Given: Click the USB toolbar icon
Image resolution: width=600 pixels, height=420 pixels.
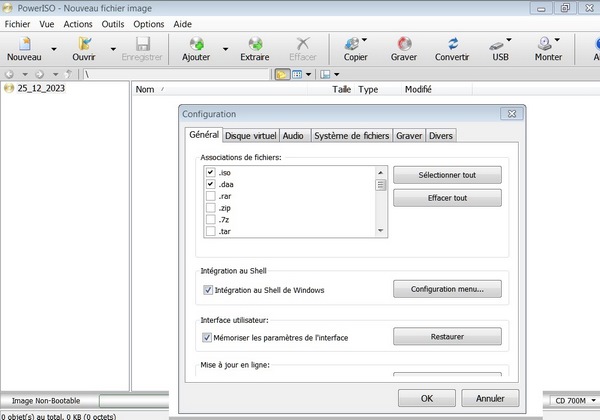Looking at the screenshot, I should click(497, 45).
